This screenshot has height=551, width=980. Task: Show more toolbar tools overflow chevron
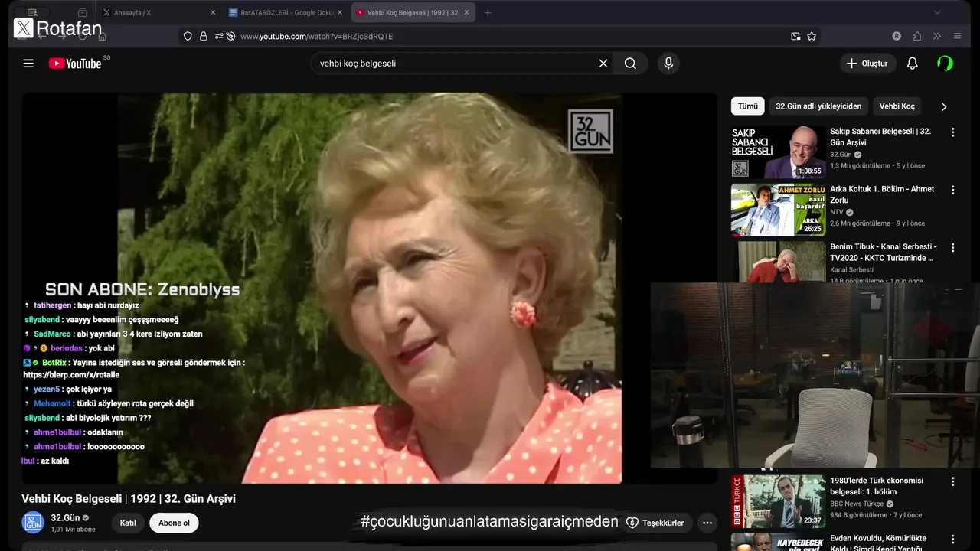[x=936, y=36]
